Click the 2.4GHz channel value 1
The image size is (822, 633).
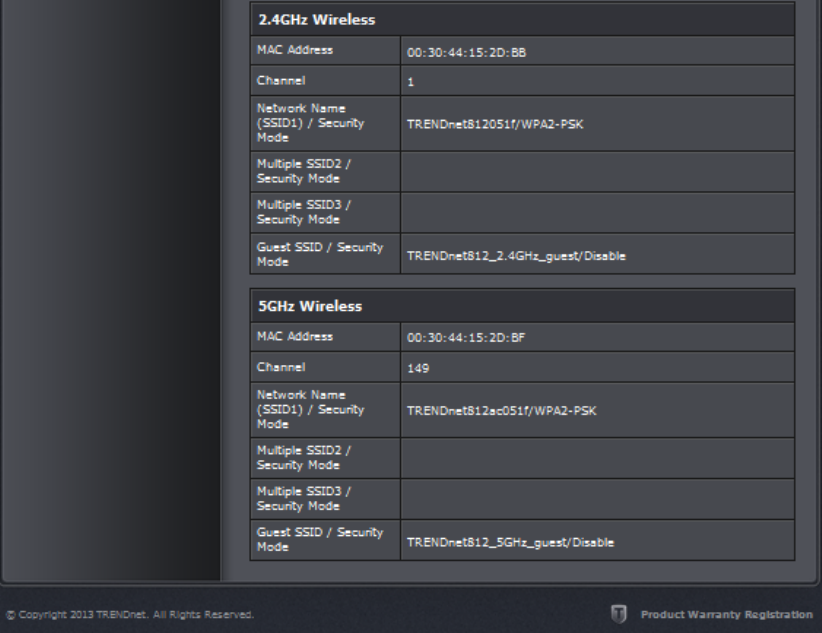point(410,82)
